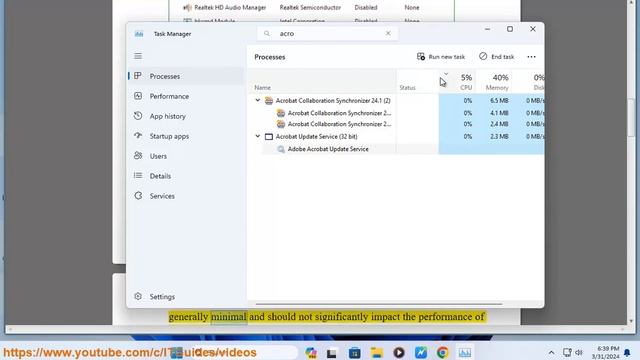Click the Startup apps gauge icon

pos(138,136)
